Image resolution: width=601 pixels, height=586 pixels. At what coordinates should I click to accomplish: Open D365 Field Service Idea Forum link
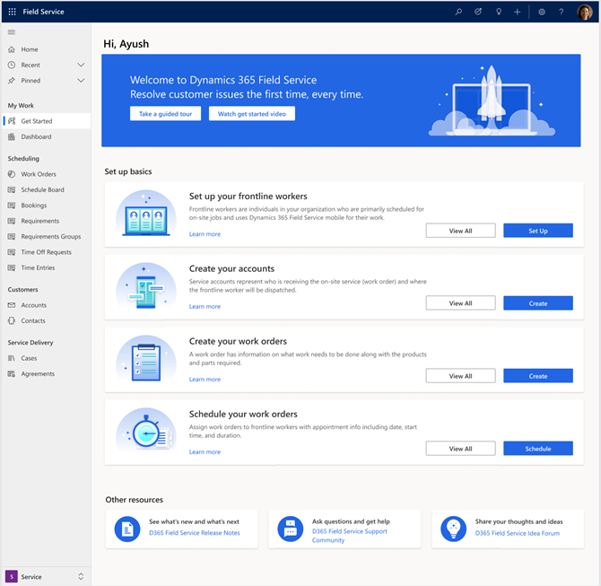point(517,533)
